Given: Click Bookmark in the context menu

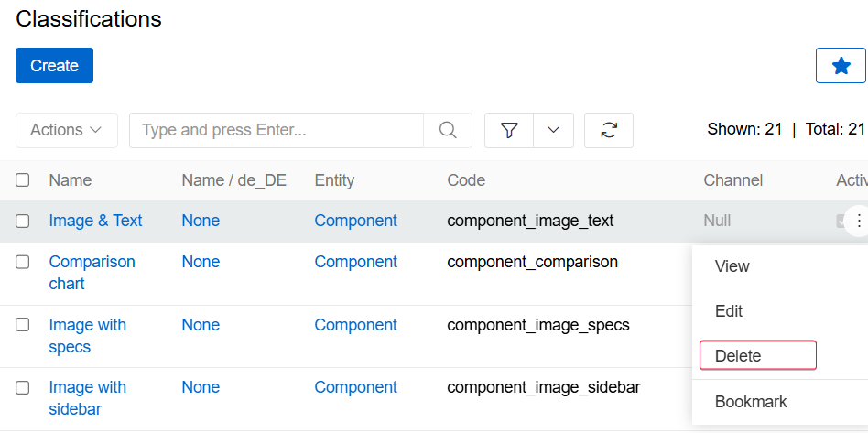Looking at the screenshot, I should tap(751, 402).
